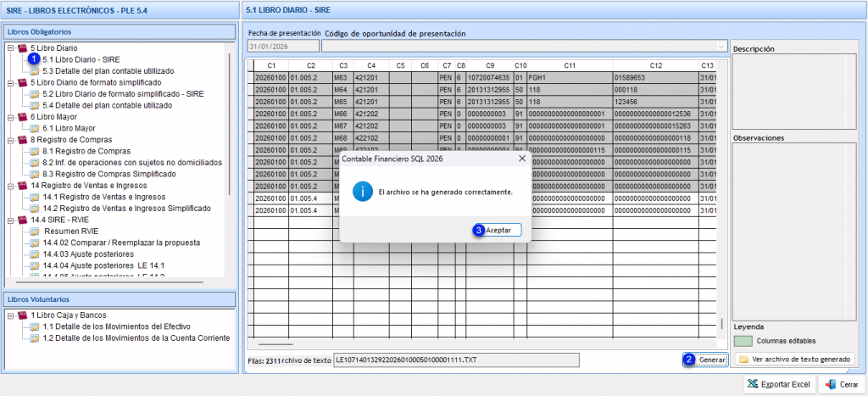This screenshot has width=868, height=396.
Task: Click folder icon on Ver archivo de texto generado
Action: 744,360
